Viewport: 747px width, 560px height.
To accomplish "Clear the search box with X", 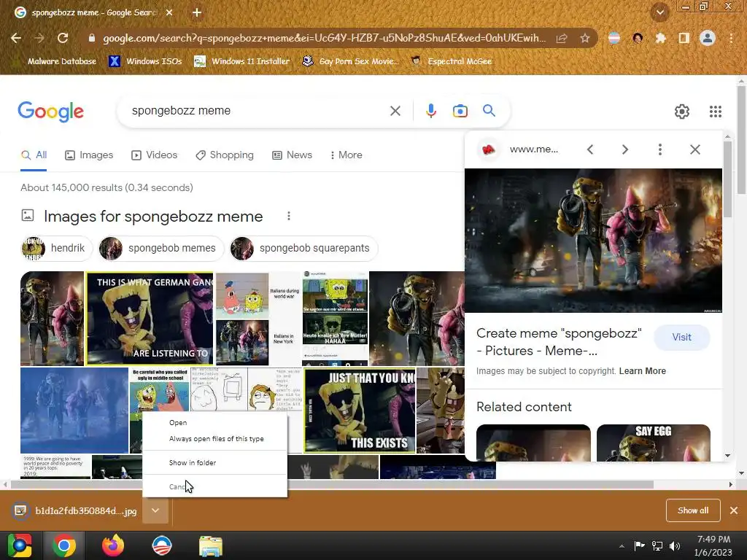I will point(395,111).
